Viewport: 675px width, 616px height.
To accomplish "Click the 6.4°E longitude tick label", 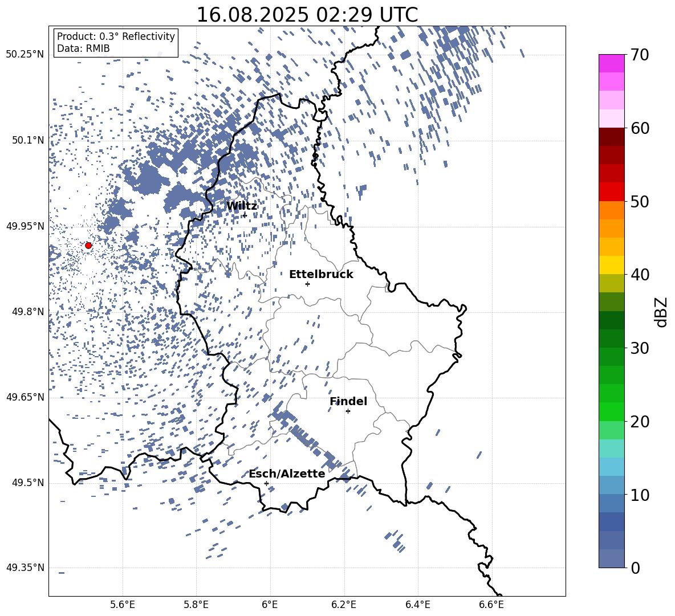I will coord(418,605).
